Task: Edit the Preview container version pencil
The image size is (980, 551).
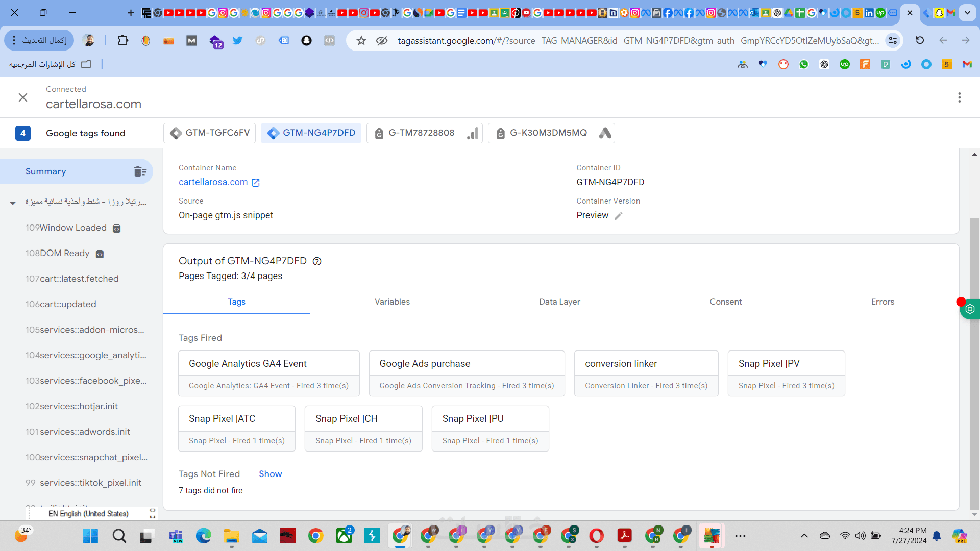Action: click(618, 216)
